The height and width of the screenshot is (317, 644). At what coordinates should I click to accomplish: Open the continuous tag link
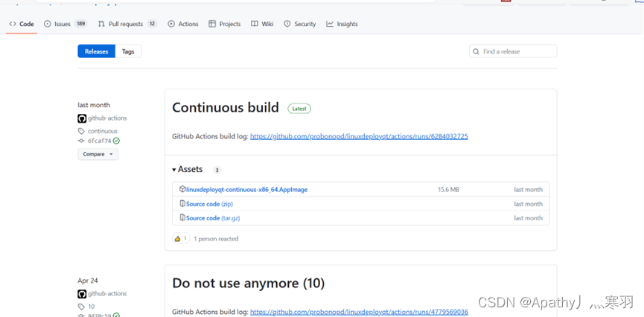pos(102,132)
